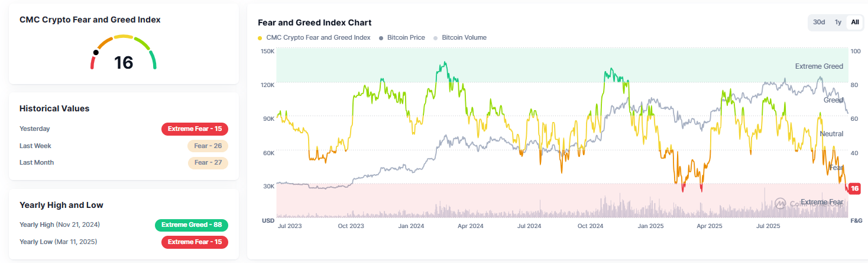Image resolution: width=868 pixels, height=263 pixels.
Task: Switch chart range to 30d
Action: tap(819, 23)
